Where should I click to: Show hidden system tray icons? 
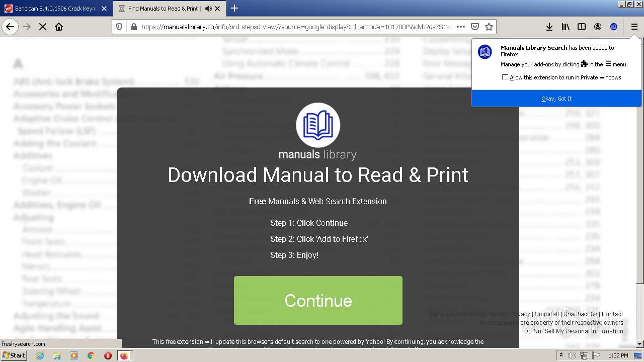click(561, 355)
